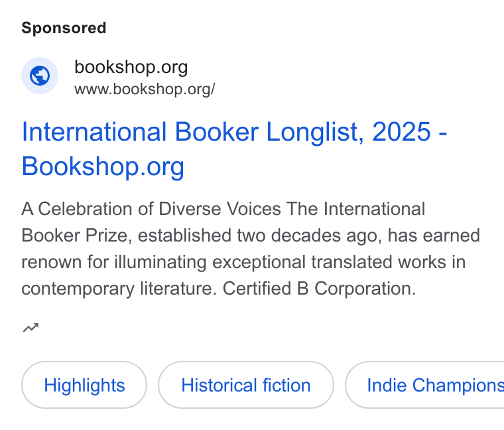Click the 'renown for illuminating exceptional' line
The width and height of the screenshot is (504, 430).
[x=163, y=262]
